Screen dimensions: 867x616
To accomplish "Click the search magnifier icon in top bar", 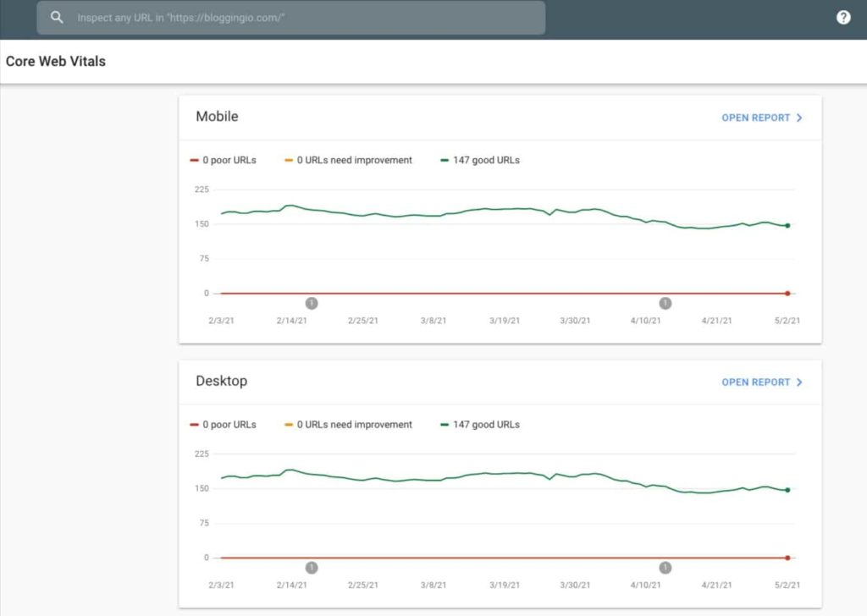I will [57, 17].
